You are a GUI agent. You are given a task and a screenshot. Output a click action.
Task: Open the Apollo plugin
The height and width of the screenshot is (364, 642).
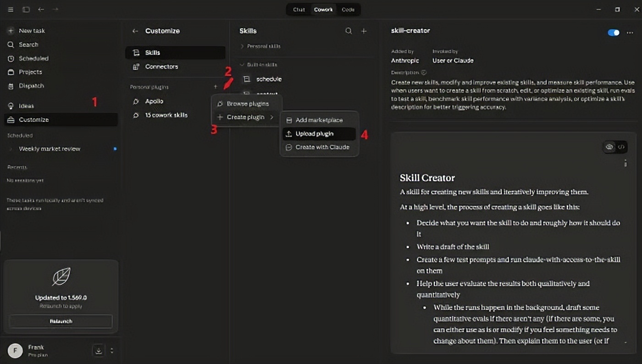click(175, 101)
